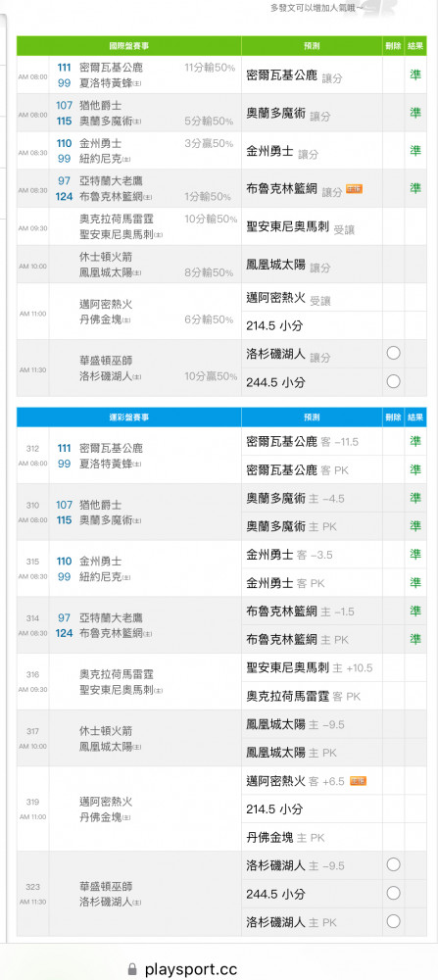Image resolution: width=438 pixels, height=980 pixels.
Task: Click the 預測 header in 國際盤 table
Action: 312,46
